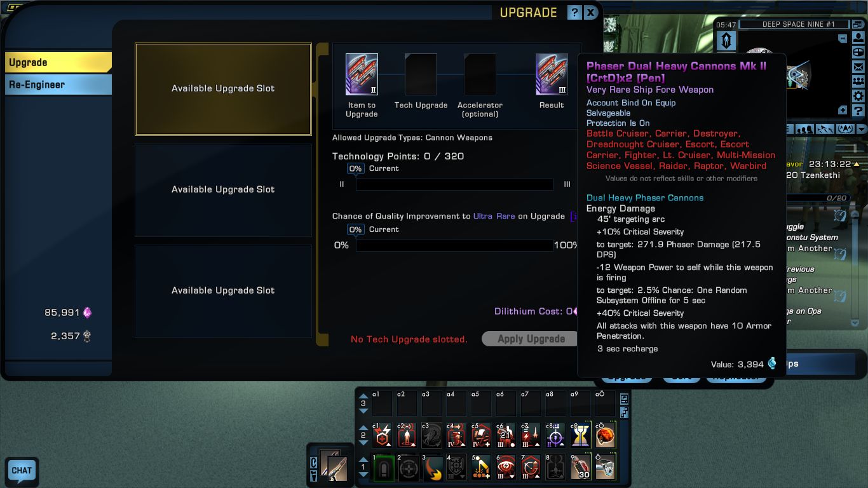Click the targeting reticle ability in slot c8

555,436
